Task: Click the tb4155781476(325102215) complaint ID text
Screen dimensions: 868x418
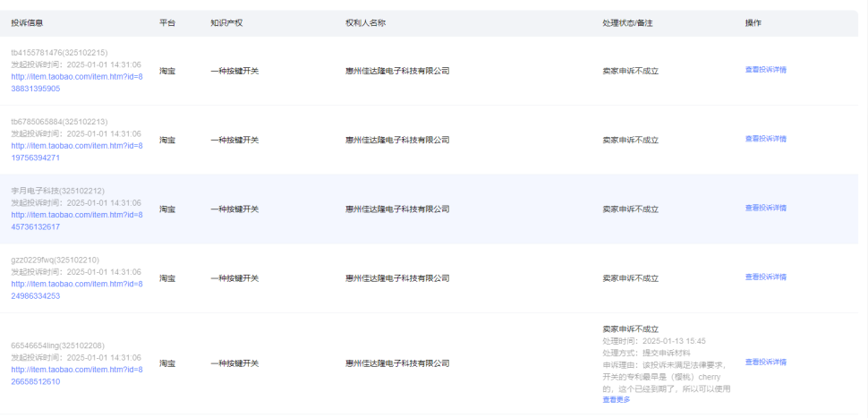Action: (59, 53)
